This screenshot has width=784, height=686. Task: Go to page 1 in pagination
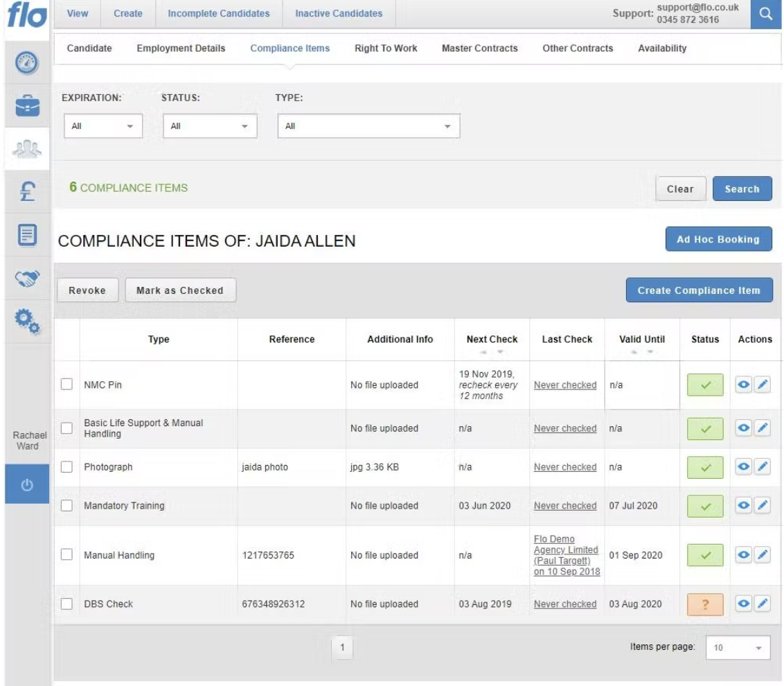coord(343,647)
